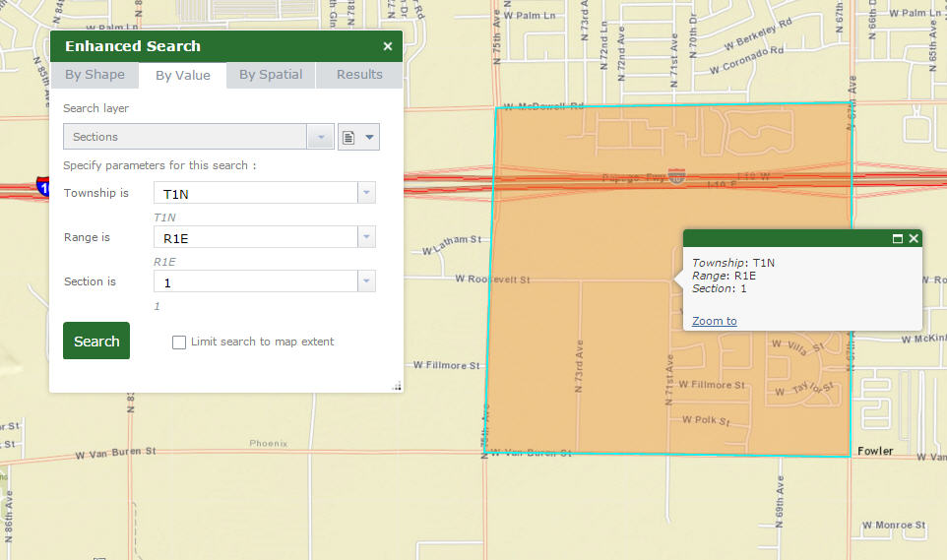Enable Limit search to map extent
This screenshot has width=947, height=560.
[x=179, y=342]
